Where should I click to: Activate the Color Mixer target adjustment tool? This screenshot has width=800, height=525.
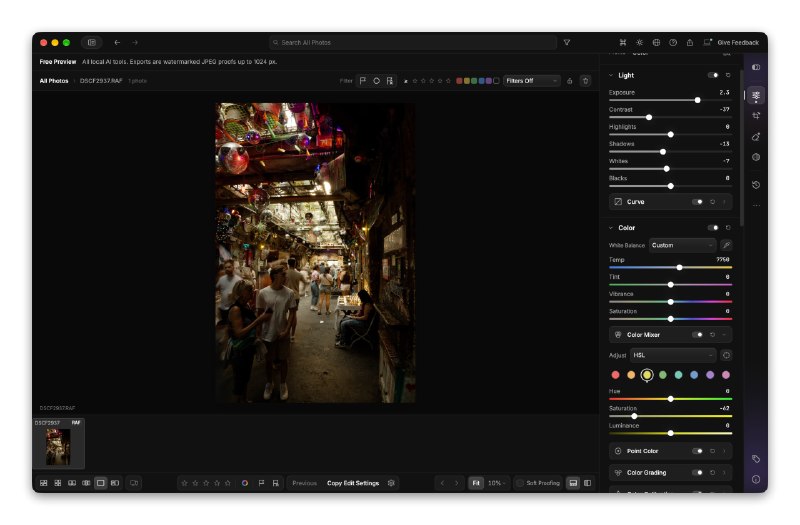[726, 355]
